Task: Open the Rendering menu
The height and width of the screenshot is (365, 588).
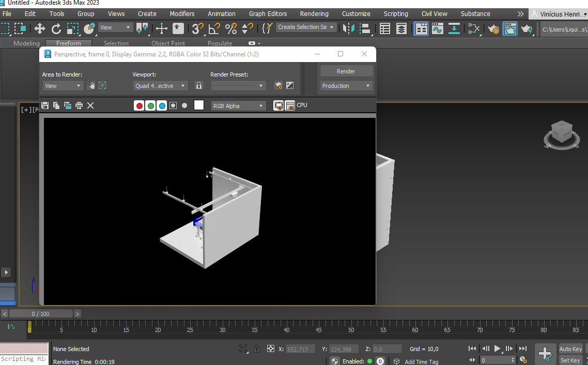Action: [x=314, y=13]
